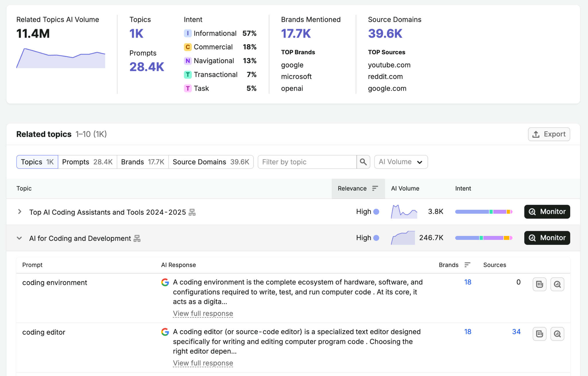Select google in TOP Brands
This screenshot has height=376, width=588.
[x=292, y=65]
